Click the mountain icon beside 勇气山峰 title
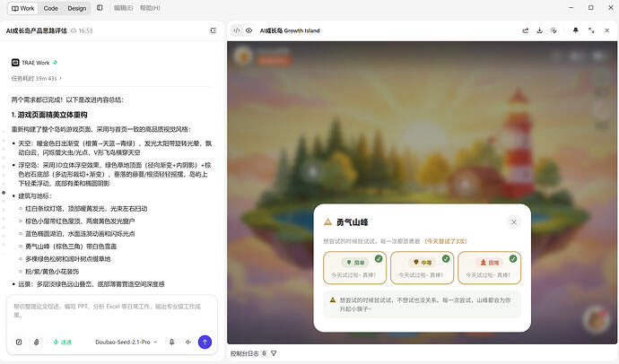The height and width of the screenshot is (364, 619). click(327, 222)
